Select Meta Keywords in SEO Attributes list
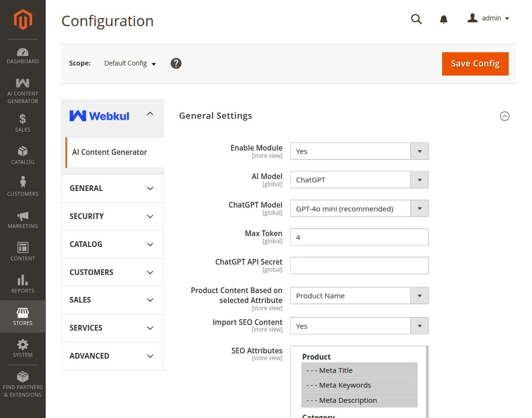The width and height of the screenshot is (532, 418). tap(339, 385)
